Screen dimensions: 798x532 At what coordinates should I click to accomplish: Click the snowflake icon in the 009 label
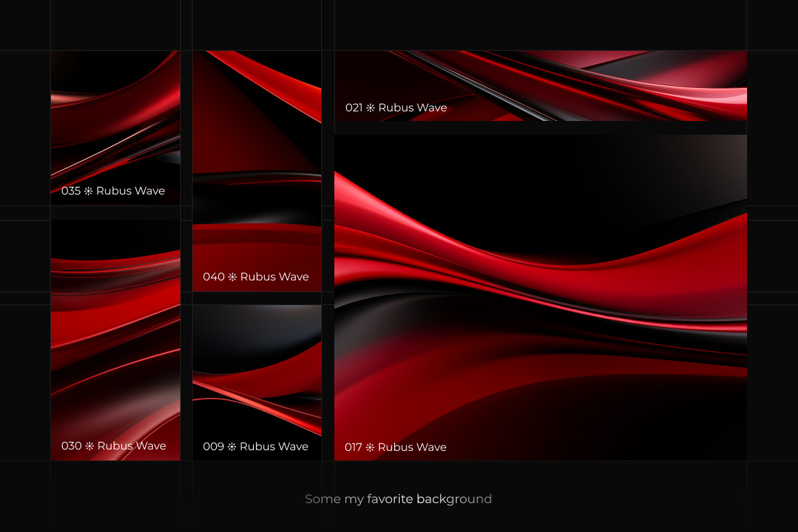point(232,447)
